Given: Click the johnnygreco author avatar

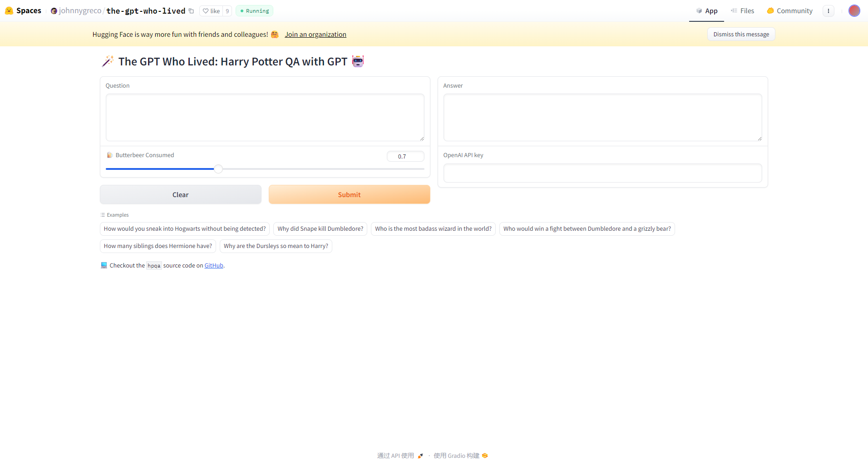Looking at the screenshot, I should tap(54, 11).
